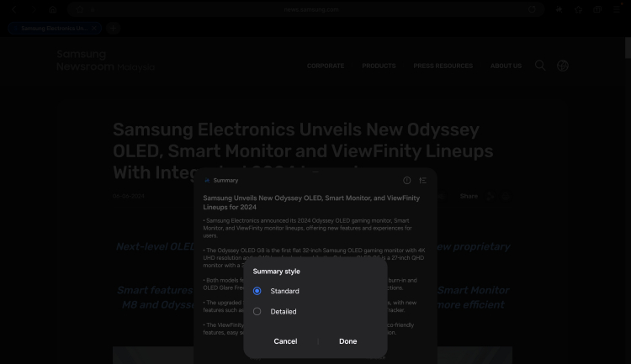
Task: Open the summary info alert icon
Action: point(407,180)
